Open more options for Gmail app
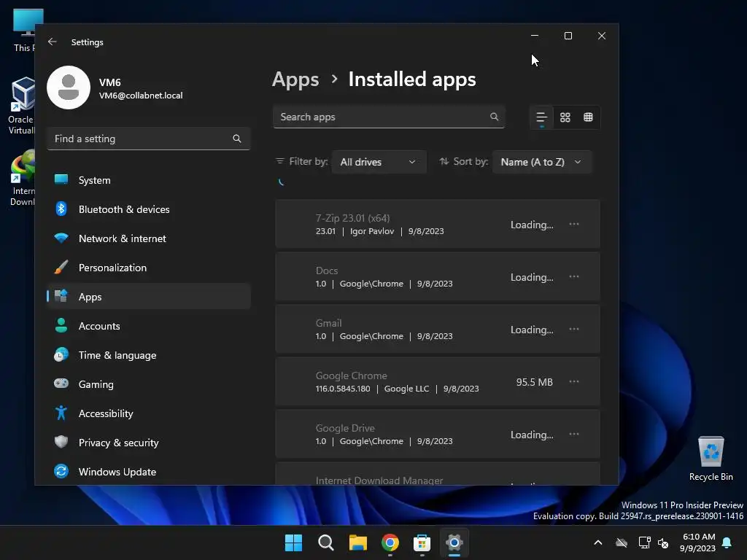Screen dimensions: 747x560 [574, 329]
